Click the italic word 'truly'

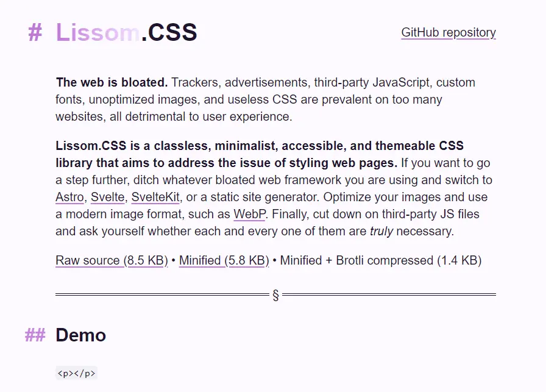tap(381, 231)
